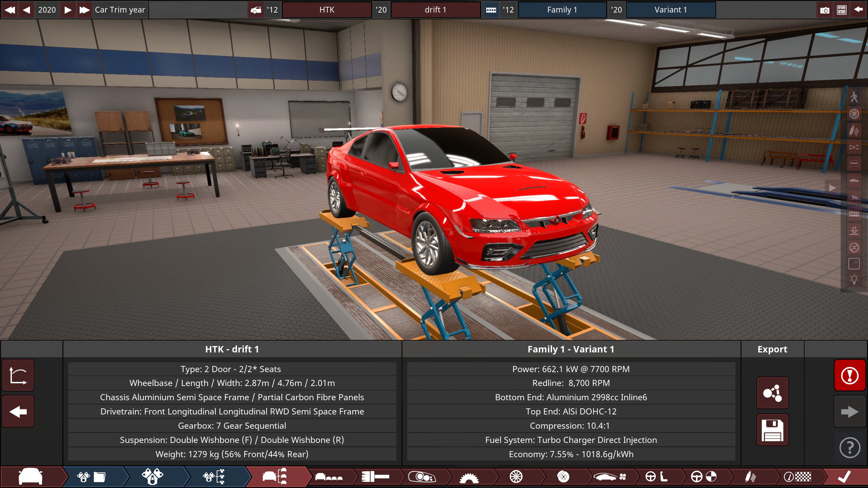Viewport: 868px width, 488px height.
Task: Open the paint brush tab
Action: click(x=375, y=477)
